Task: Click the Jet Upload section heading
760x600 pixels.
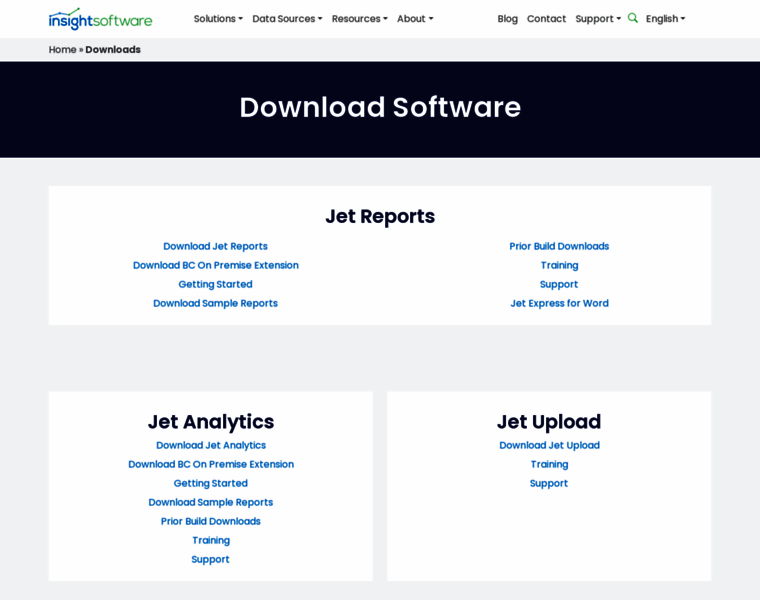Action: point(549,422)
